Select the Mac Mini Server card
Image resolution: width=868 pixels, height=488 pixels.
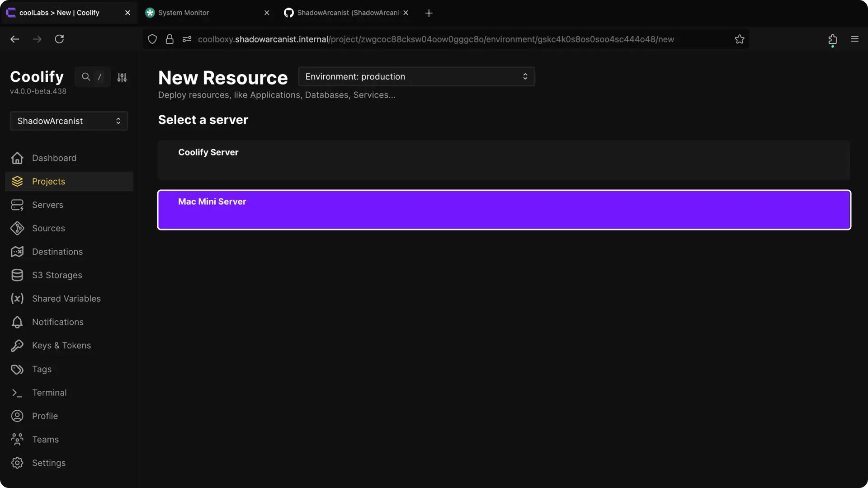coord(504,210)
